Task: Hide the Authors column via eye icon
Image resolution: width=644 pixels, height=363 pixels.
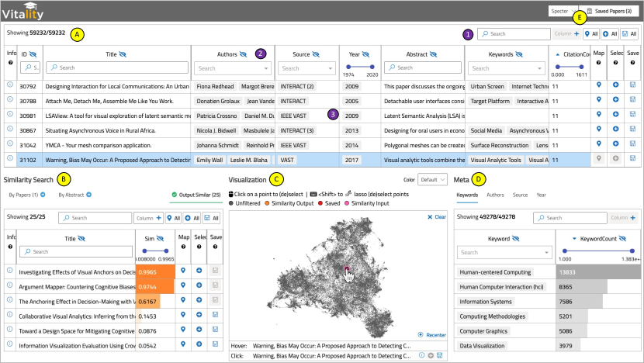Action: tap(243, 54)
